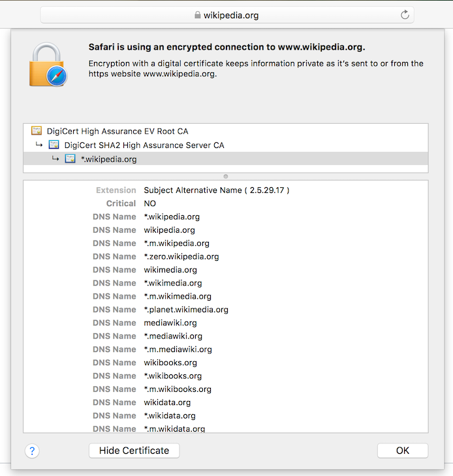Open help with the question mark button
The height and width of the screenshot is (476, 453).
coord(32,451)
